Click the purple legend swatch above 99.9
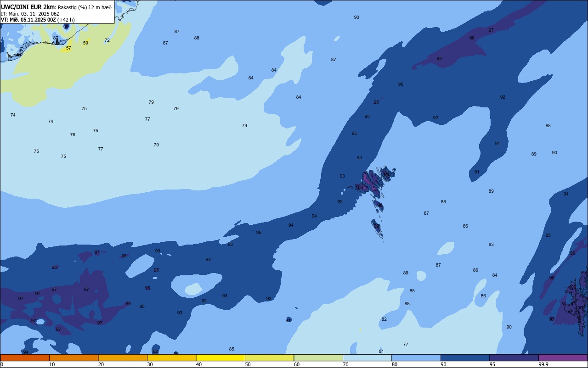Image resolution: width=588 pixels, height=368 pixels. [563, 357]
